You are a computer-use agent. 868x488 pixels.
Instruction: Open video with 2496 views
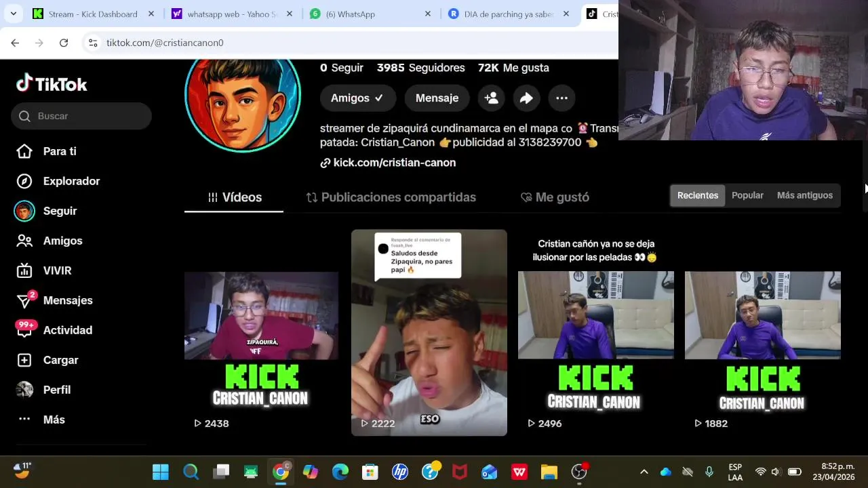coord(595,332)
